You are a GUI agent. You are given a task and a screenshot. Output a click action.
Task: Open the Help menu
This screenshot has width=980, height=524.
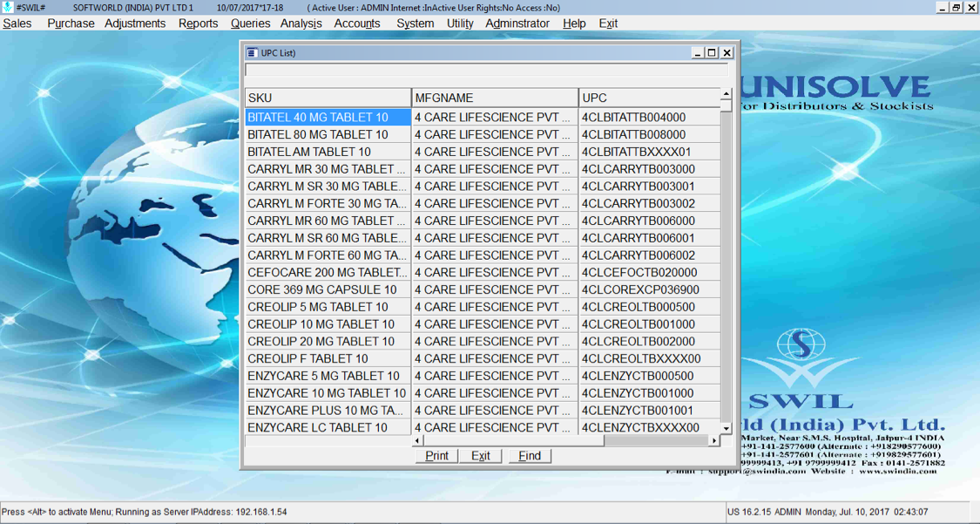click(x=574, y=24)
